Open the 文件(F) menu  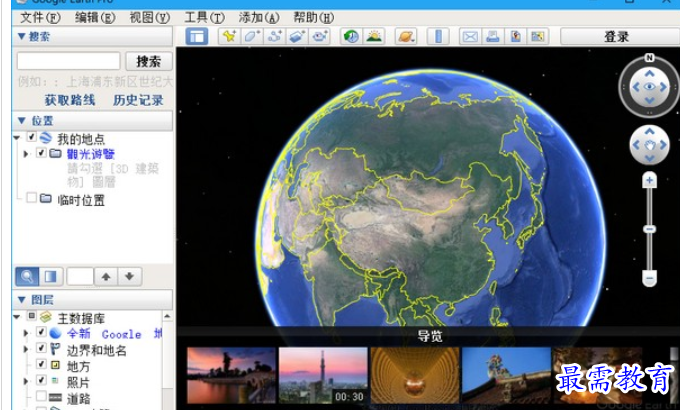click(40, 17)
